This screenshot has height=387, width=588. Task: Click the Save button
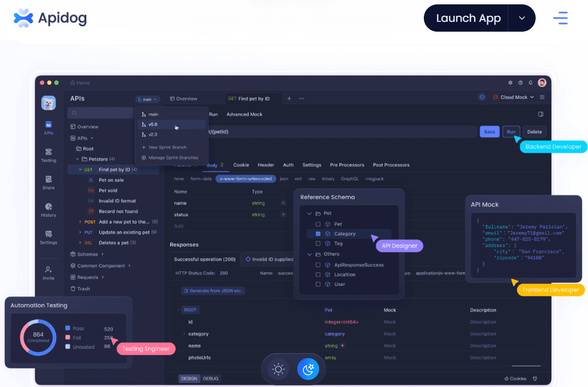click(489, 132)
